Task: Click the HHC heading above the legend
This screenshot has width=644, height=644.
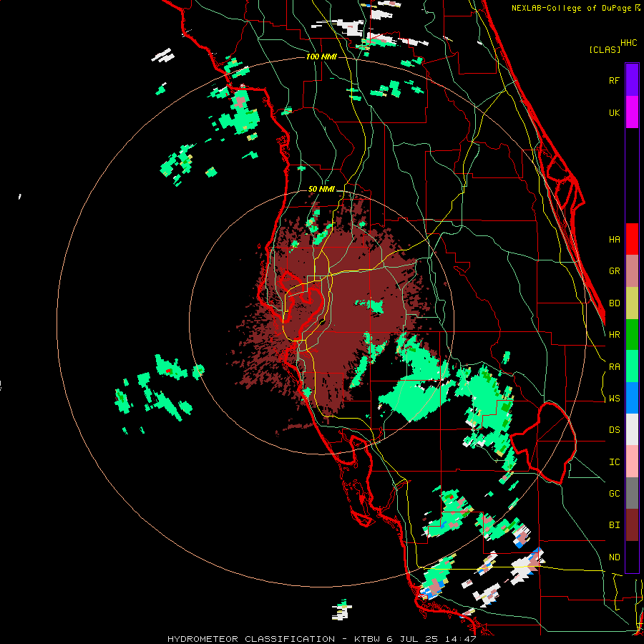Action: click(x=628, y=43)
